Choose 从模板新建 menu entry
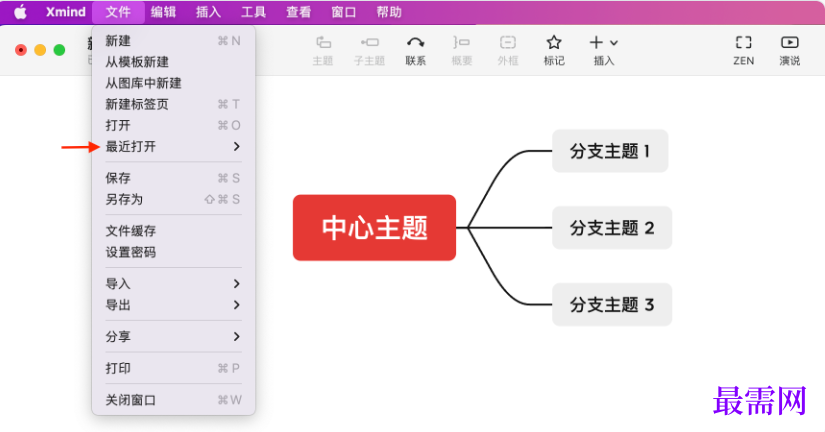825x432 pixels. (x=173, y=62)
